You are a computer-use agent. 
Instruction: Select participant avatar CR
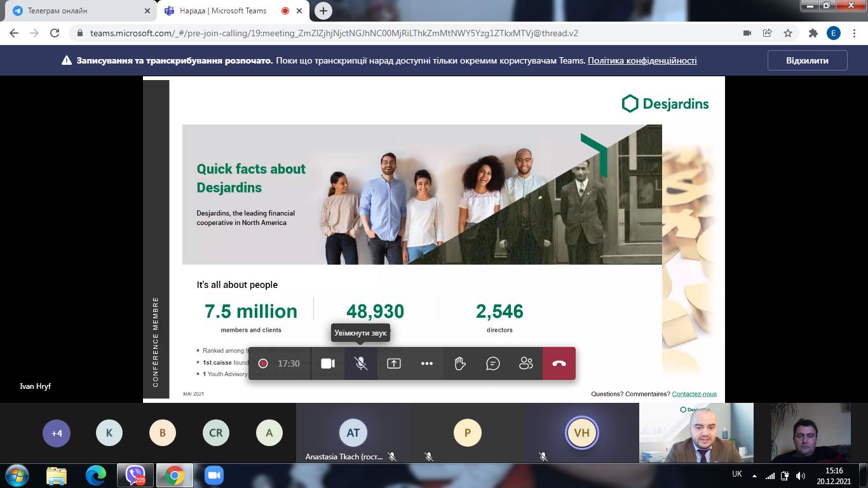coord(216,433)
